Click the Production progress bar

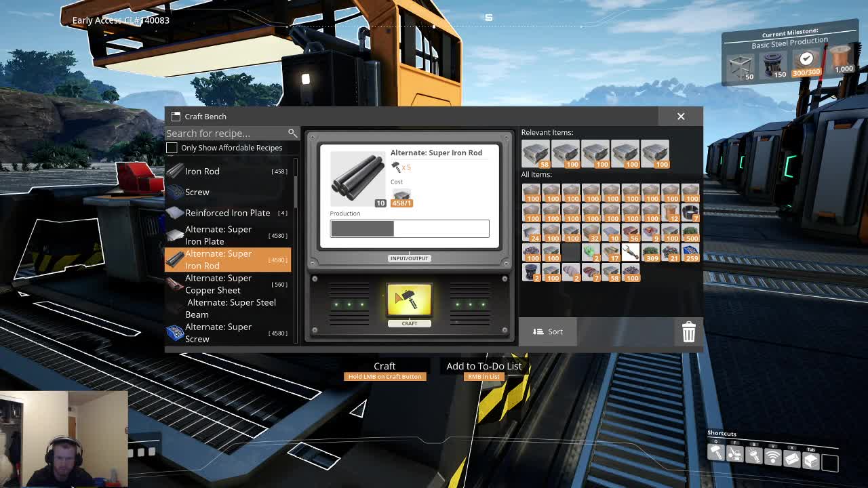tap(410, 228)
